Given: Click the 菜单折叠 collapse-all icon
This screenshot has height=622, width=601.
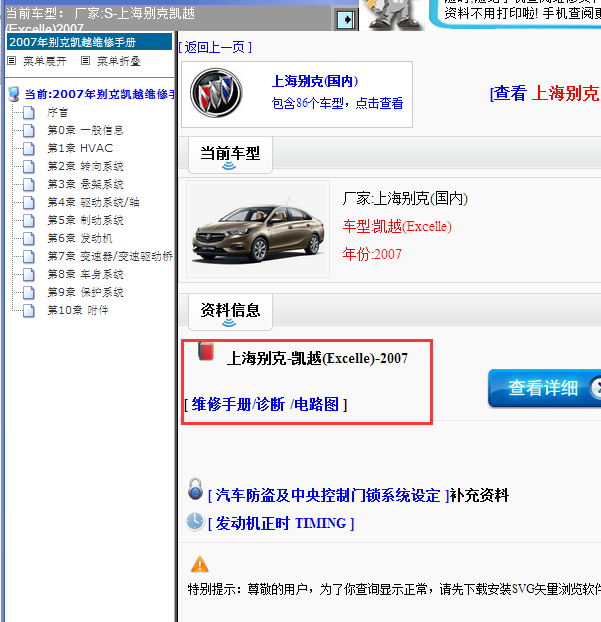Looking at the screenshot, I should point(85,61).
